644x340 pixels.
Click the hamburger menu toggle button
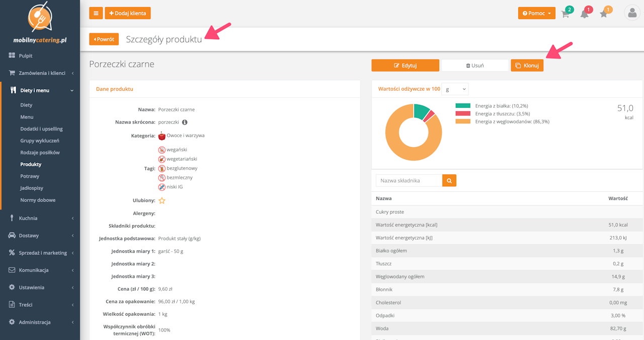pyautogui.click(x=96, y=13)
